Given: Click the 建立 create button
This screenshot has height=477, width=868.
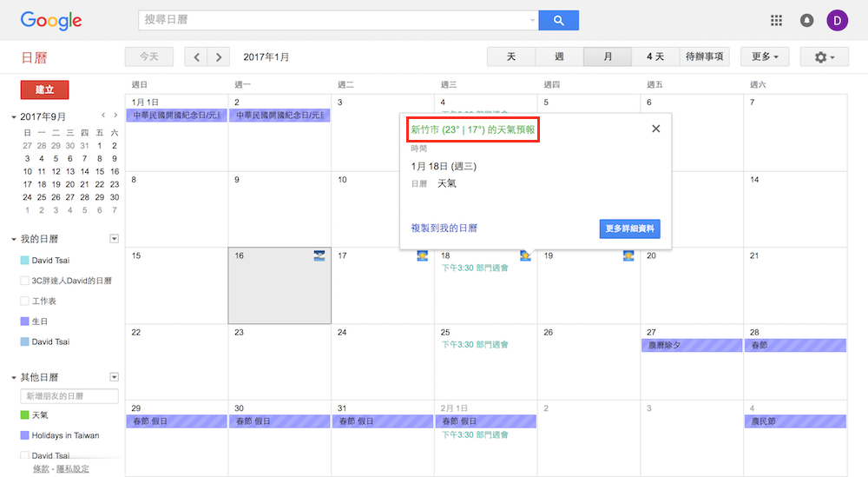Looking at the screenshot, I should point(45,89).
